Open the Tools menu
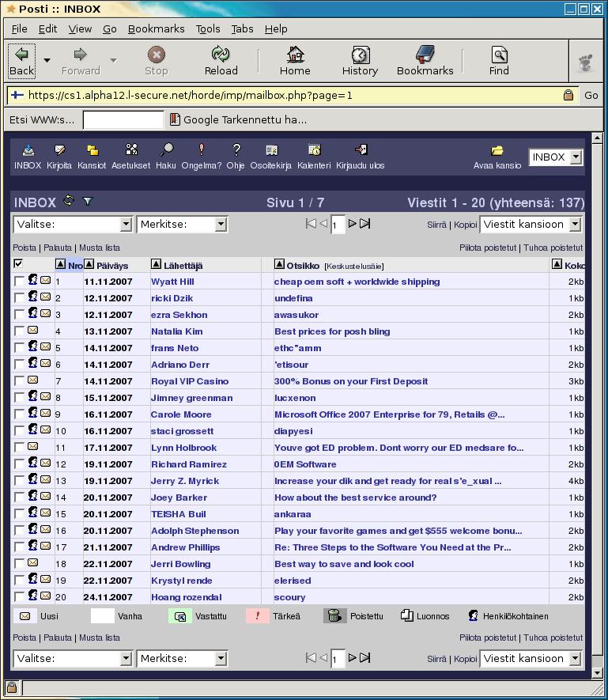 pos(208,29)
